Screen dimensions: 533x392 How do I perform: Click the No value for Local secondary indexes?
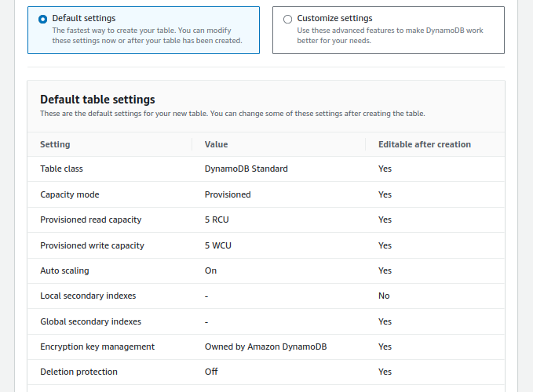(384, 296)
